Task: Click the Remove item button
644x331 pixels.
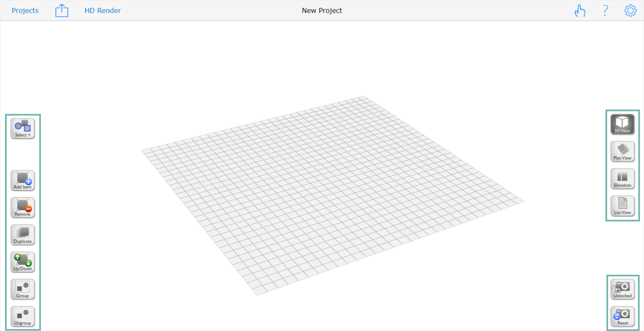Action: (22, 208)
